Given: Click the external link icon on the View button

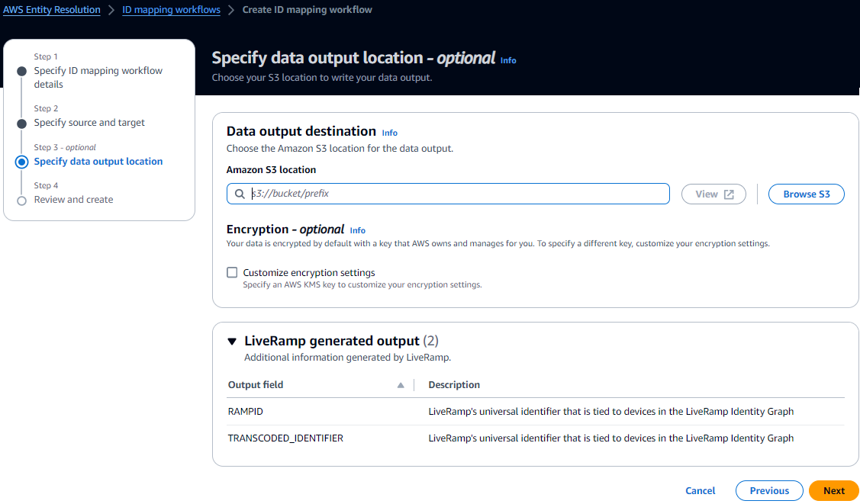Looking at the screenshot, I should click(726, 194).
